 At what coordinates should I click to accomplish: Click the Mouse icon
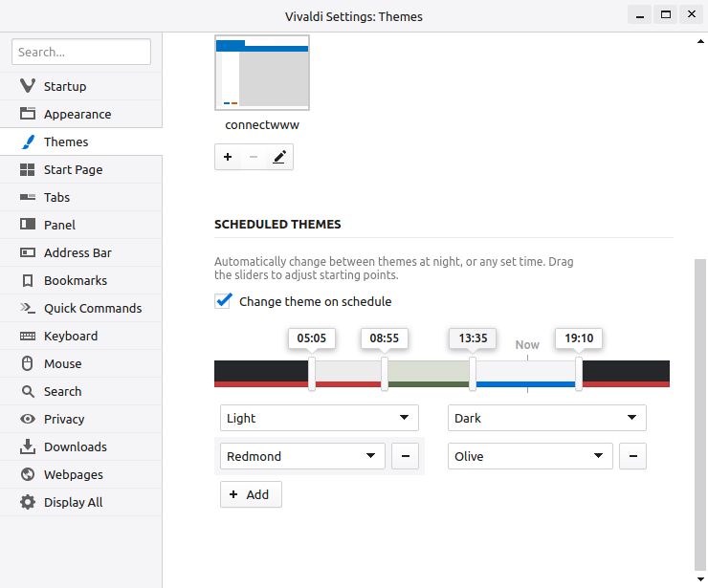(x=28, y=363)
